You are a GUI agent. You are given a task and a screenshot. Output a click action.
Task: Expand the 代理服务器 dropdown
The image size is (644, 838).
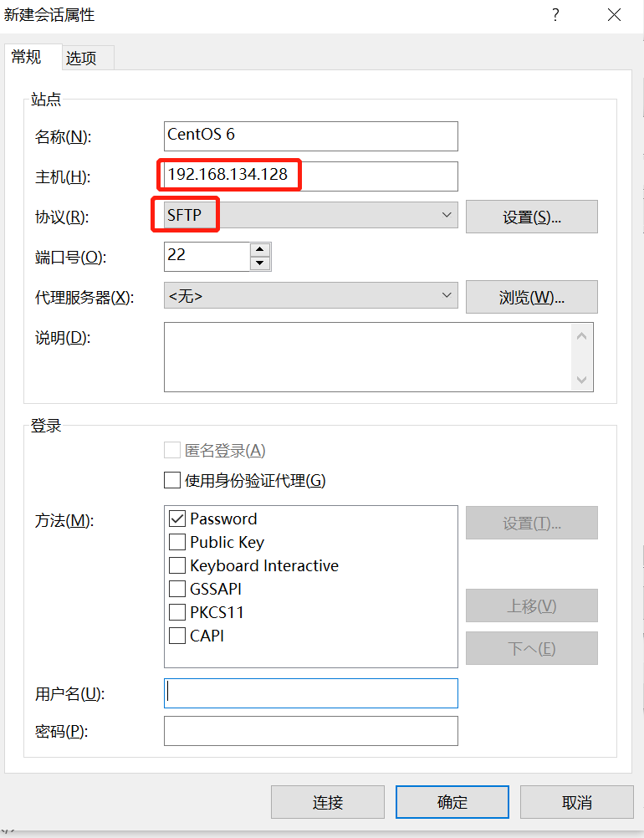(x=310, y=295)
